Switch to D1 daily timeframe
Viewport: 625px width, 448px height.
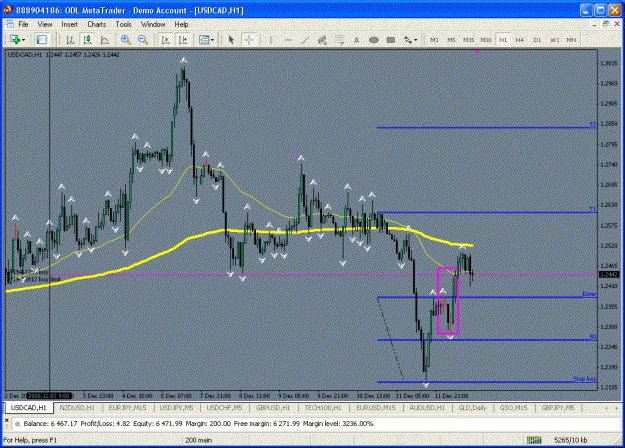point(537,40)
